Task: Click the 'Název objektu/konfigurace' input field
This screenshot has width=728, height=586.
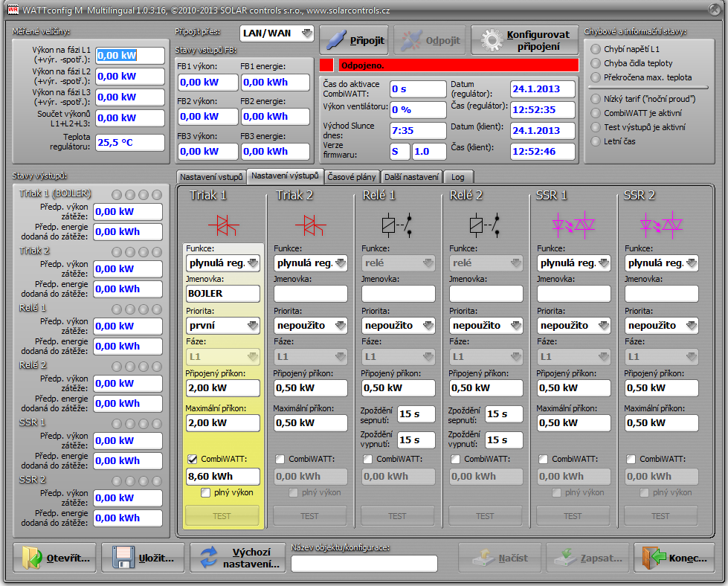Action: pos(364,563)
